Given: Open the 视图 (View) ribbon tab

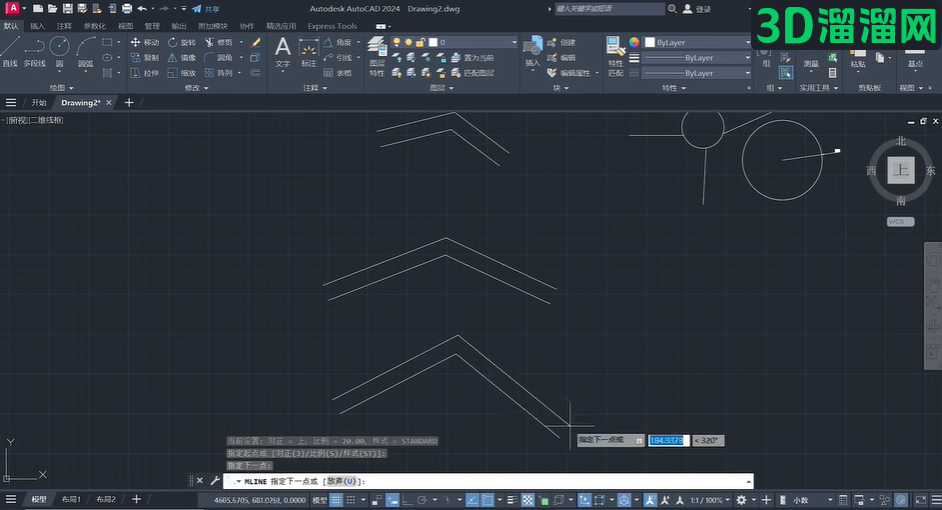Looking at the screenshot, I should 126,26.
